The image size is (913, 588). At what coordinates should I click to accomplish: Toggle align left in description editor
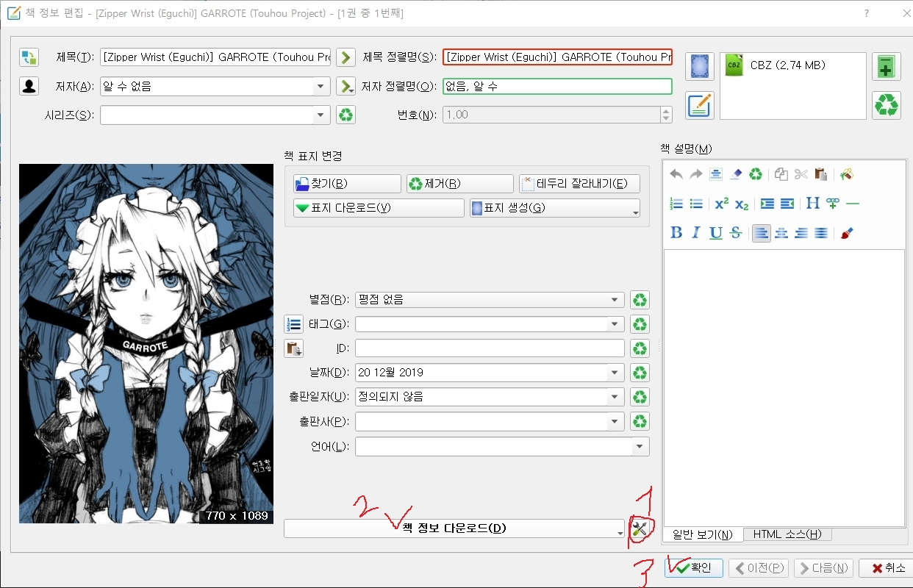click(x=762, y=233)
